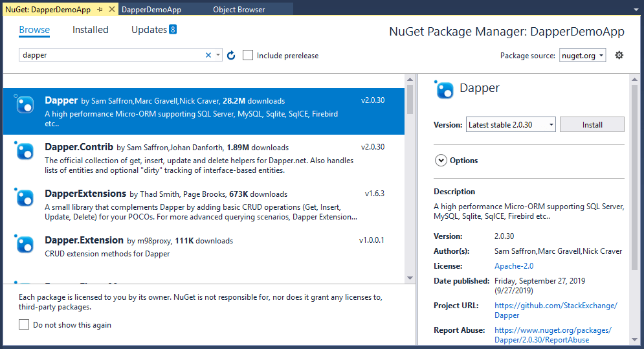The image size is (644, 349).
Task: Select the Dapper package row
Action: (x=204, y=111)
